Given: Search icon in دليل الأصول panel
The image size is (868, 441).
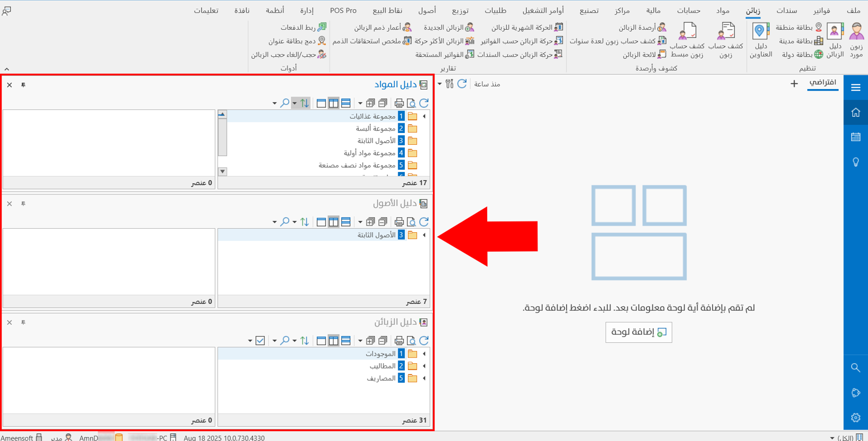Looking at the screenshot, I should tap(285, 222).
